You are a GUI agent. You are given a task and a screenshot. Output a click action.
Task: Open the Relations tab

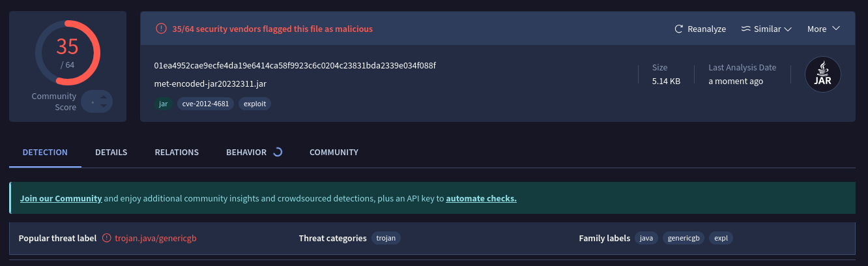tap(177, 153)
